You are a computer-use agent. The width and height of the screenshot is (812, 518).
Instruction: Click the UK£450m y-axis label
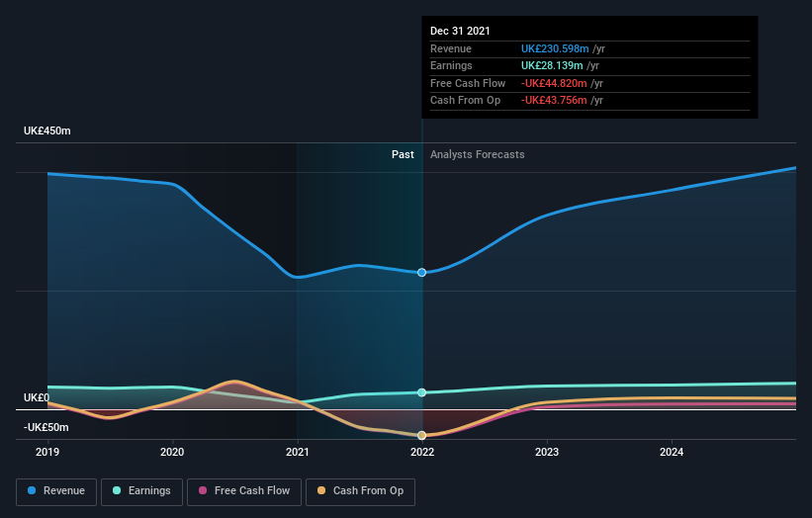pos(47,130)
